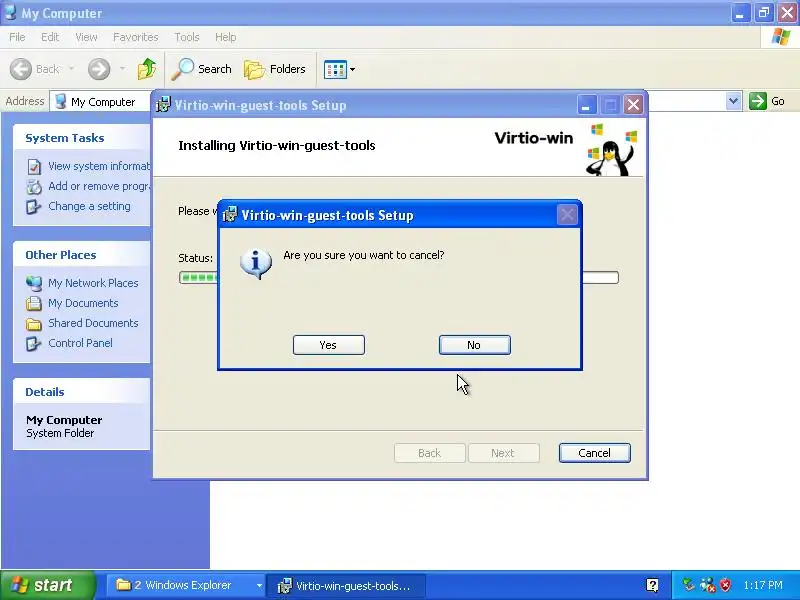The image size is (800, 600).
Task: Click the My Documents folder icon
Action: click(34, 304)
